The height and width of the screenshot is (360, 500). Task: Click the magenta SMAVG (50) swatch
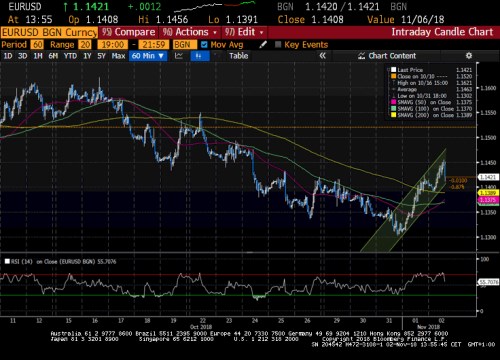click(x=393, y=102)
